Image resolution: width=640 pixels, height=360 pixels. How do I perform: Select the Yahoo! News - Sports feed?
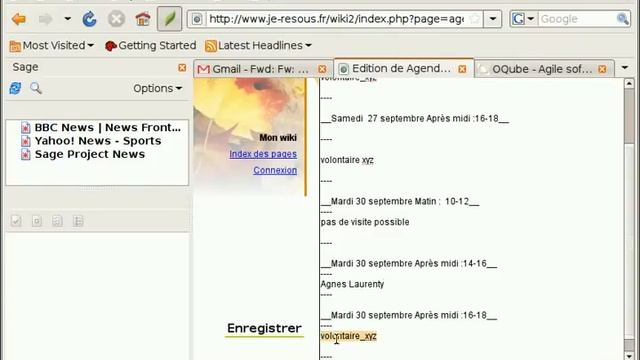[98, 141]
